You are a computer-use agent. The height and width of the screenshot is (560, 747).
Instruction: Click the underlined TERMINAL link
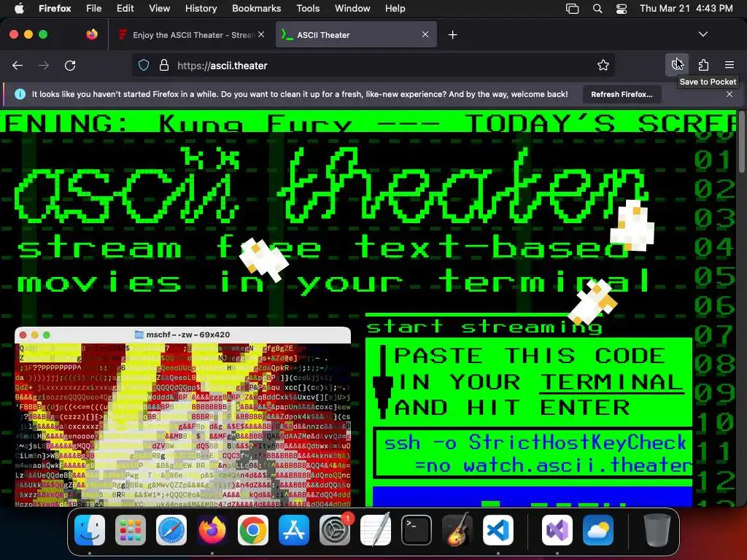click(611, 382)
